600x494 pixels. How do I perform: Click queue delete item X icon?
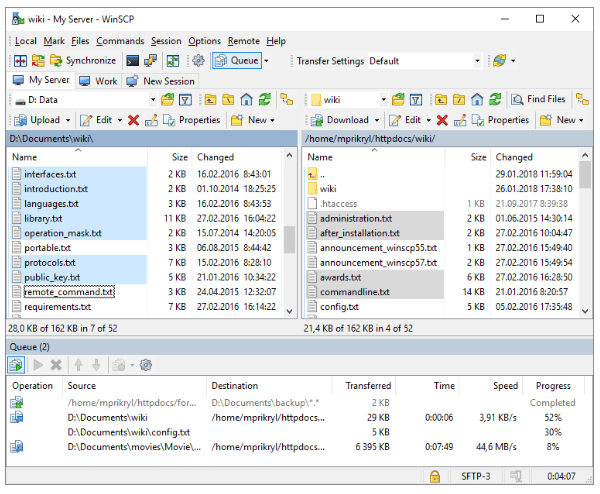[x=56, y=365]
